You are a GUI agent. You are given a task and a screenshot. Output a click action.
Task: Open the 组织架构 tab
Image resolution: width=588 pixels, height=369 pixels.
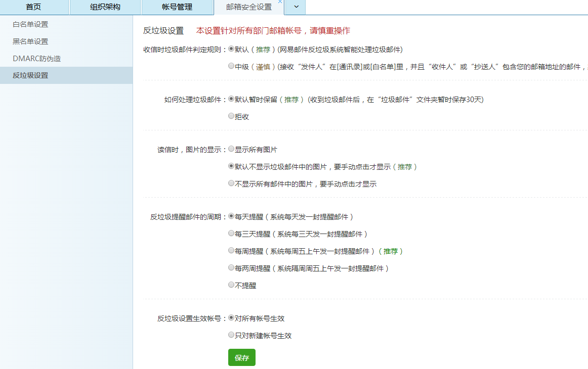point(104,7)
